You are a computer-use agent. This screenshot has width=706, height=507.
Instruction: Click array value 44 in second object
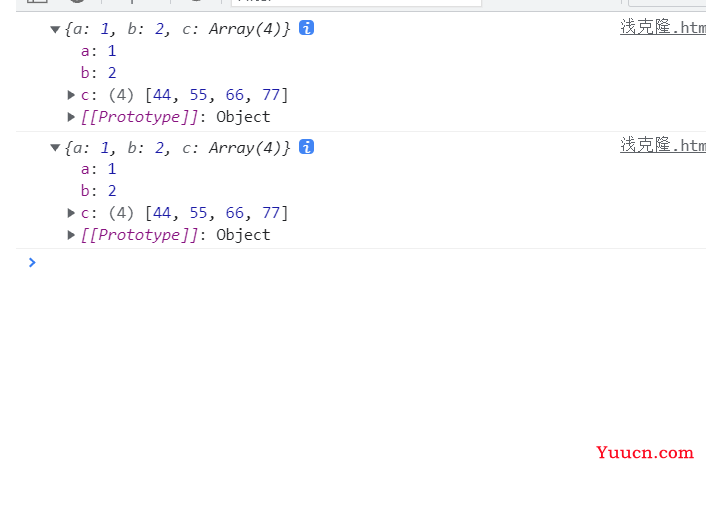tap(162, 213)
